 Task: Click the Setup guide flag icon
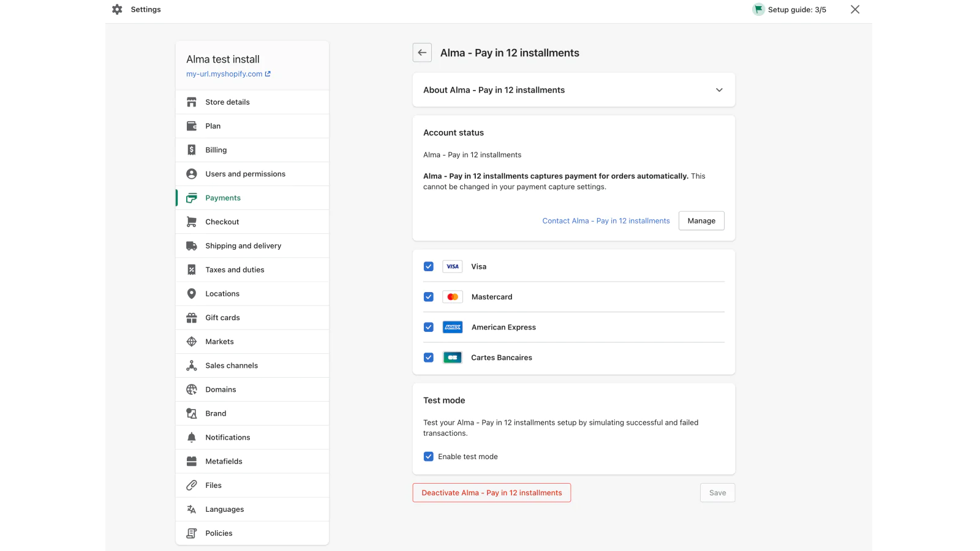click(x=758, y=9)
